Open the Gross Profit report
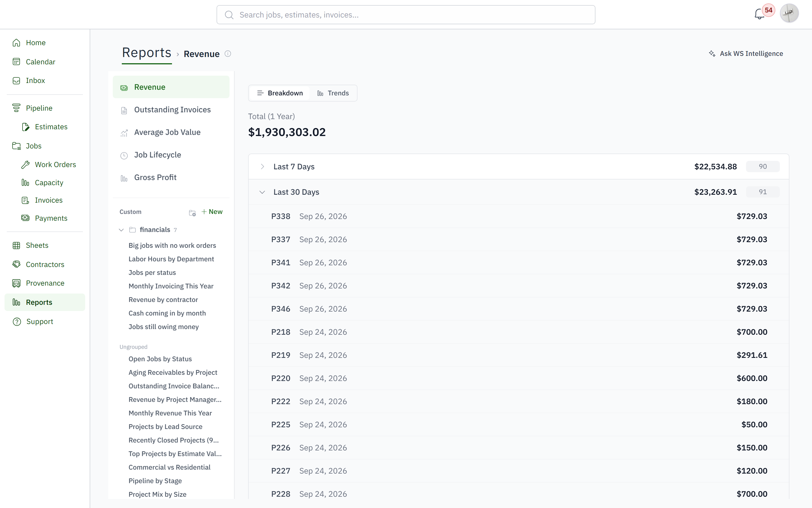Screen dimensions: 812x508 click(x=171, y=178)
